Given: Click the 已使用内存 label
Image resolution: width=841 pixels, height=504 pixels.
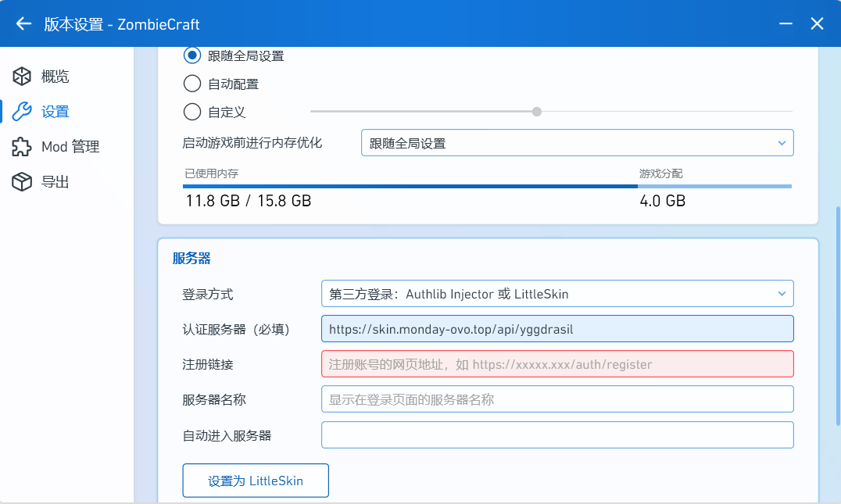Looking at the screenshot, I should 211,173.
